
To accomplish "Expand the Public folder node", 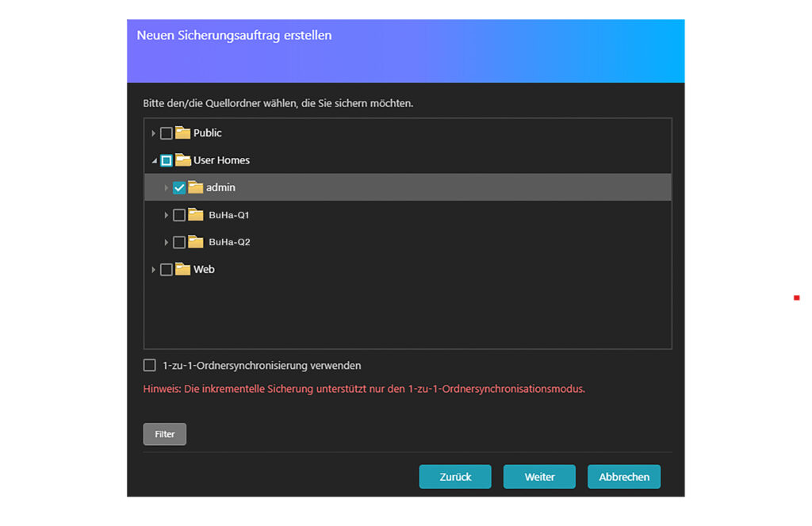I will [x=153, y=132].
